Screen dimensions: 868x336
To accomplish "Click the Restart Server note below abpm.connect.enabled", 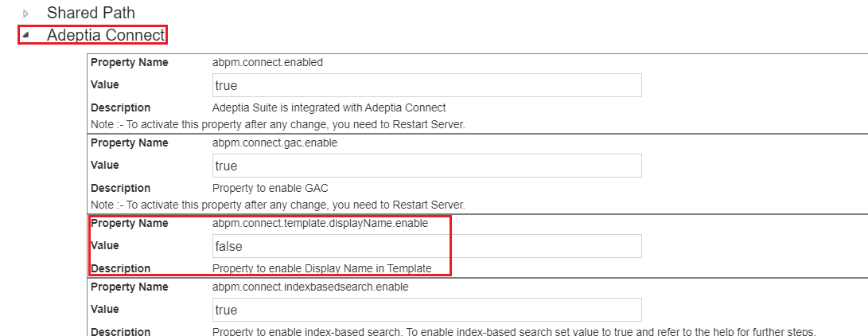I will (x=277, y=124).
